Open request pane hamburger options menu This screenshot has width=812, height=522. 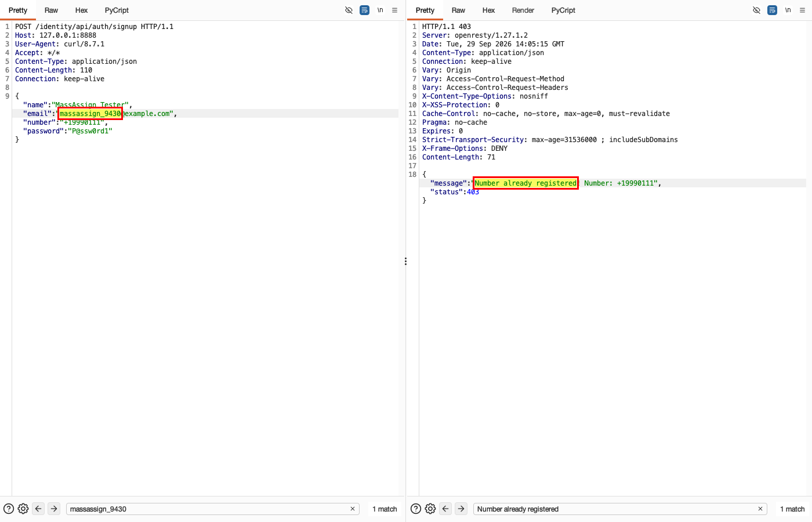tap(395, 10)
